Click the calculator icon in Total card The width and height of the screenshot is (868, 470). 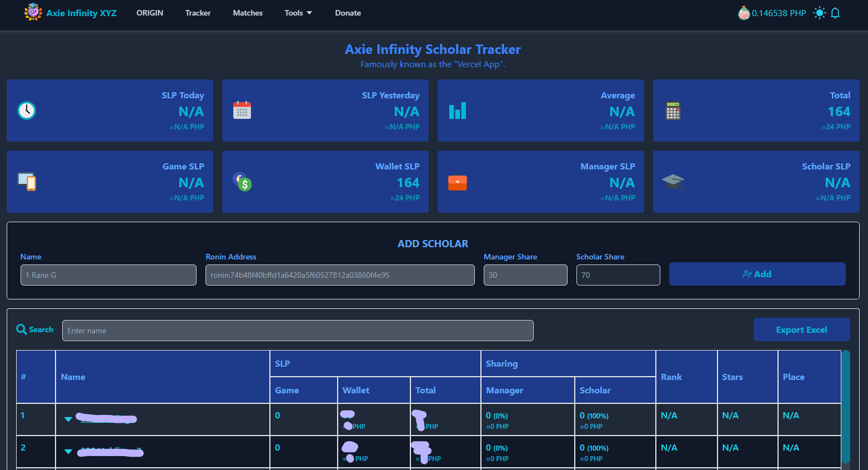[673, 111]
